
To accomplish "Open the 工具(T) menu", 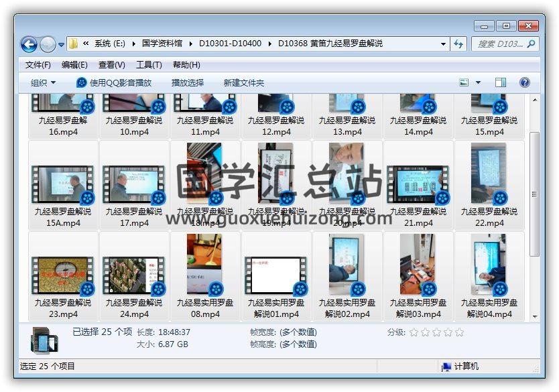I will pyautogui.click(x=149, y=65).
